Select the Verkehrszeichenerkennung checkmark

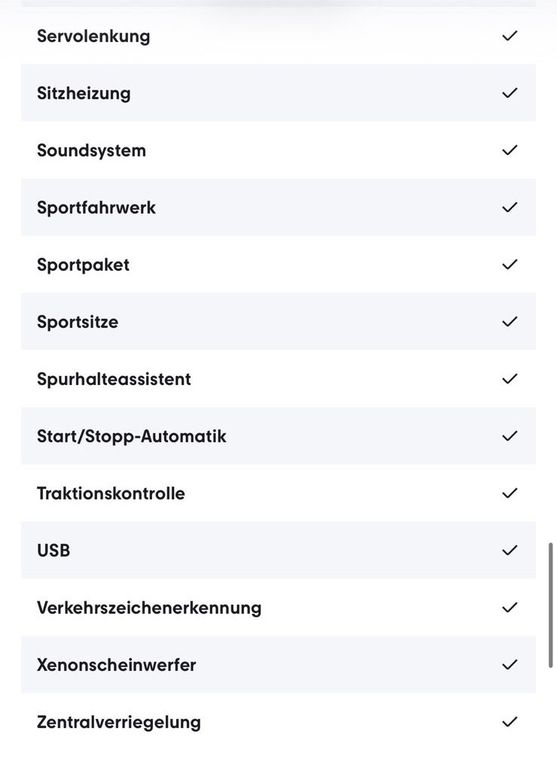pos(509,607)
